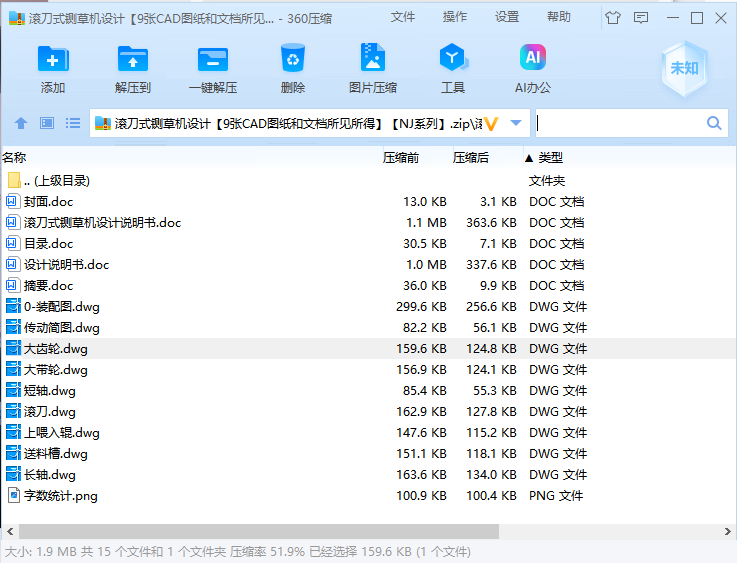Click the 299.6 KB size cell

pyautogui.click(x=421, y=306)
